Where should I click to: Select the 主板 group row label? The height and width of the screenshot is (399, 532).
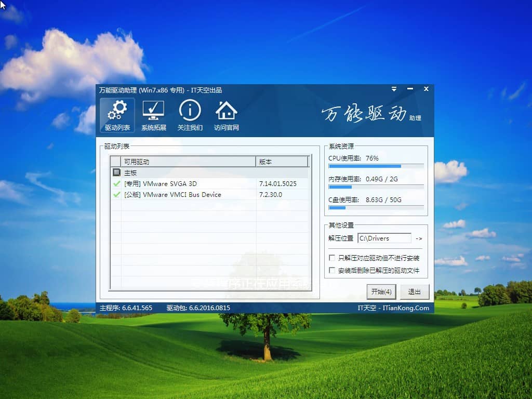click(x=130, y=172)
